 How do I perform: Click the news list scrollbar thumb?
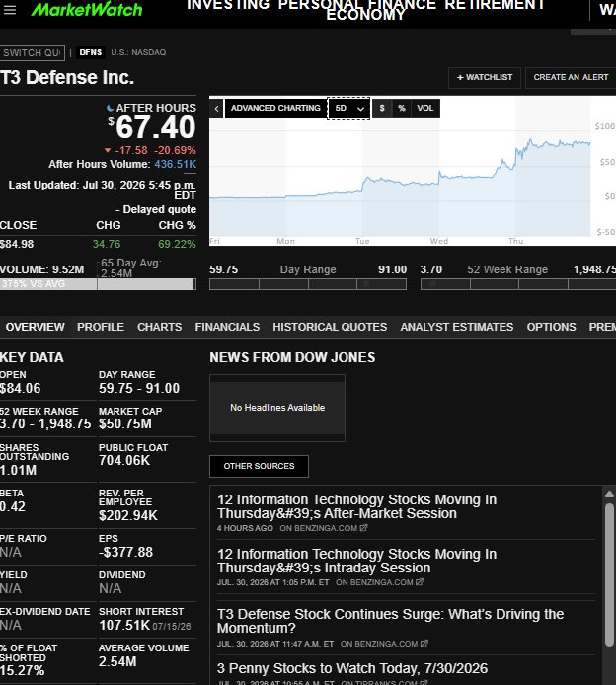pyautogui.click(x=609, y=574)
